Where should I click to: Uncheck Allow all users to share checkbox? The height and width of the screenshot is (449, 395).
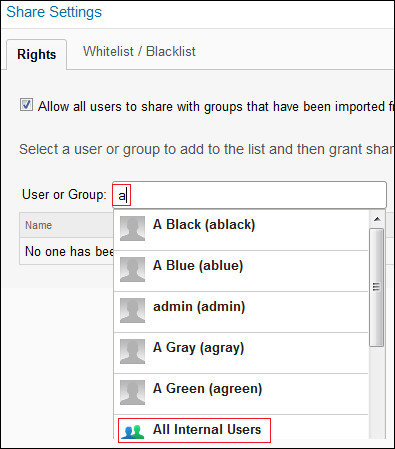[x=26, y=105]
